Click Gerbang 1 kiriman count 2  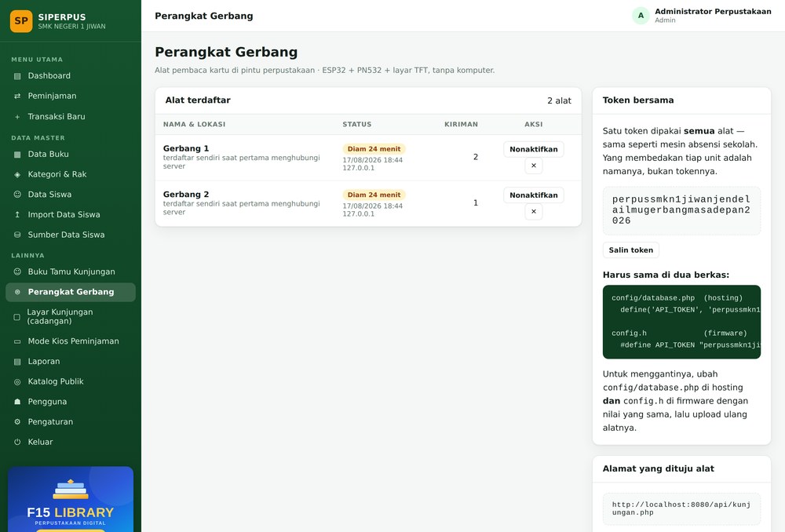click(x=476, y=157)
